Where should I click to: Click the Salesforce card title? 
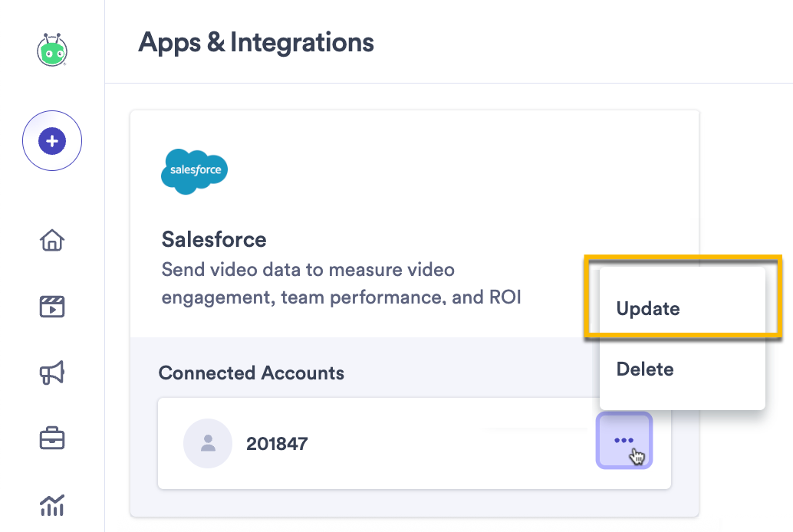214,239
